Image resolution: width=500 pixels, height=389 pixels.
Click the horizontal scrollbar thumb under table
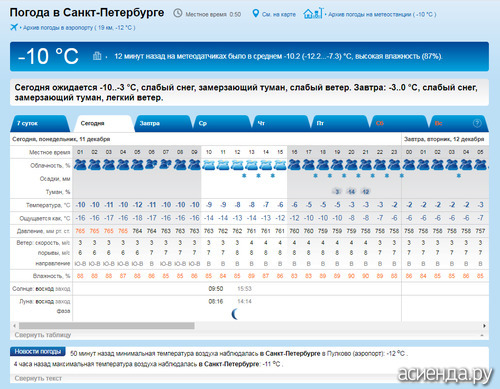tap(107, 326)
